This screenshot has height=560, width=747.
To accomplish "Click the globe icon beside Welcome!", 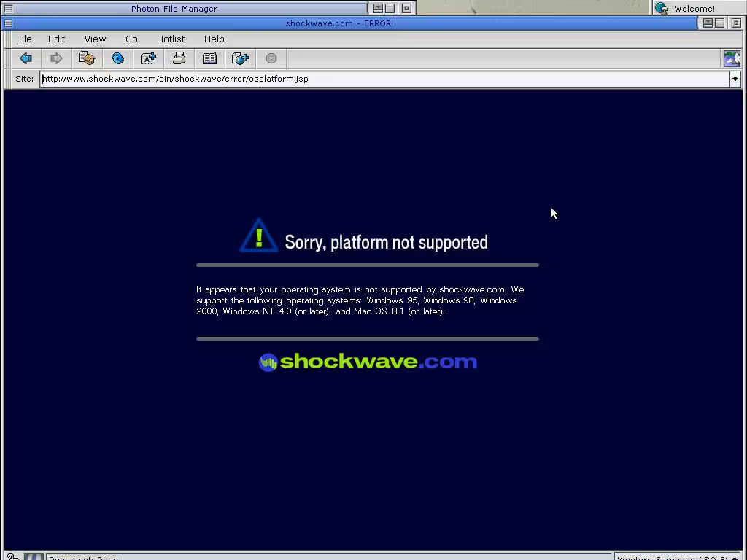I will (661, 8).
